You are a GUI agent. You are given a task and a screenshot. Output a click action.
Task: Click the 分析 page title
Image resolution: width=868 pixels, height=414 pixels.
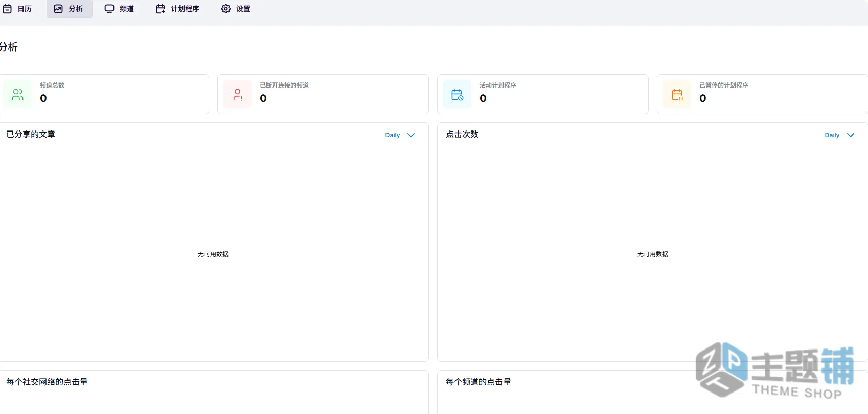click(9, 47)
